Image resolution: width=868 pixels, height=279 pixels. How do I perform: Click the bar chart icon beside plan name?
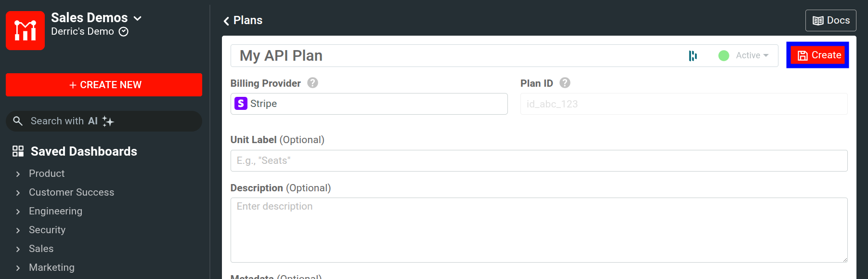pos(693,55)
